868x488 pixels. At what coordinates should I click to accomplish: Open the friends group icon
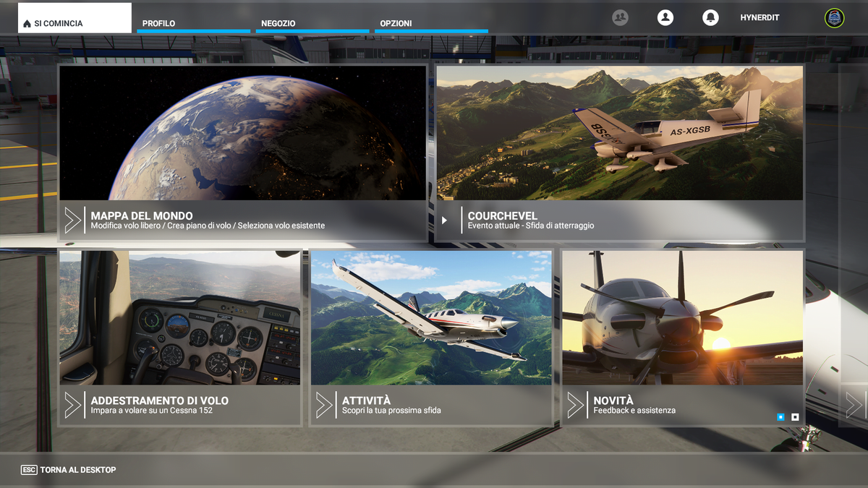(x=620, y=17)
